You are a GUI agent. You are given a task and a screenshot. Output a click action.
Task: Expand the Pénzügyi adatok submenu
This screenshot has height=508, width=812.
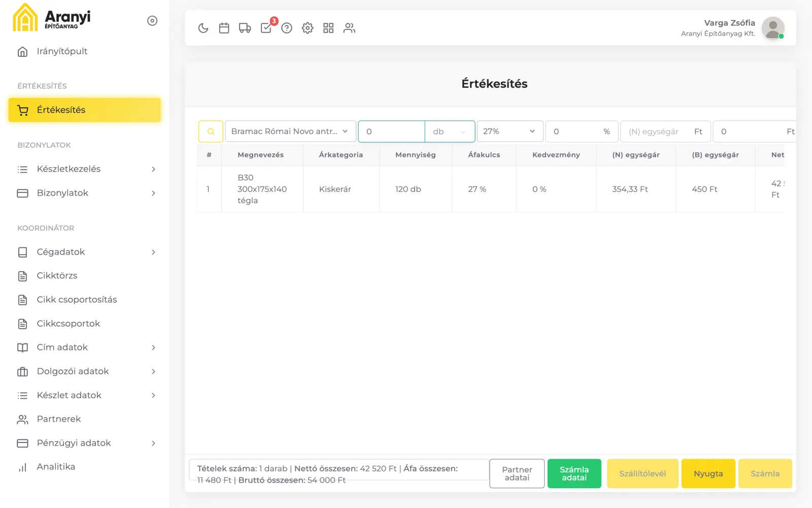(84, 443)
